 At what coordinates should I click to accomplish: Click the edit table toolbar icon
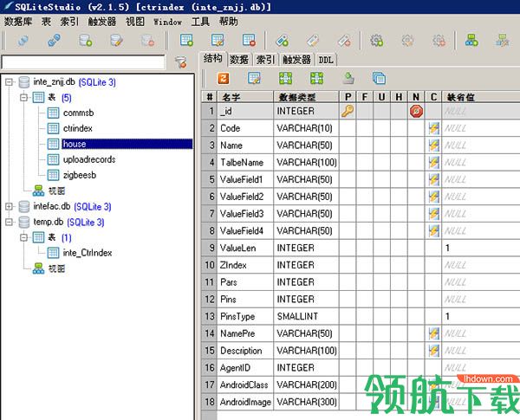tap(218, 41)
